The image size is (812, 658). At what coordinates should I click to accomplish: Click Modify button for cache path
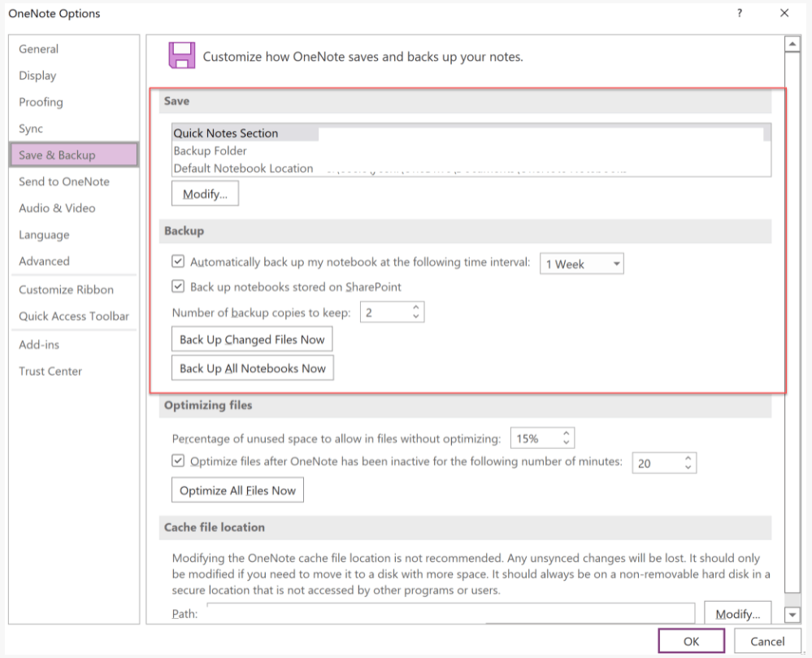(x=738, y=614)
